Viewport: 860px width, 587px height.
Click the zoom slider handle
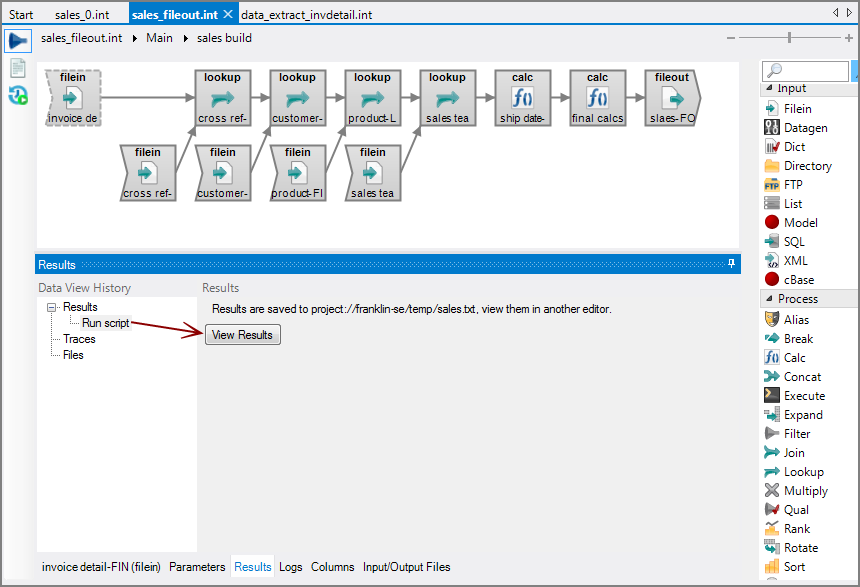coord(790,38)
